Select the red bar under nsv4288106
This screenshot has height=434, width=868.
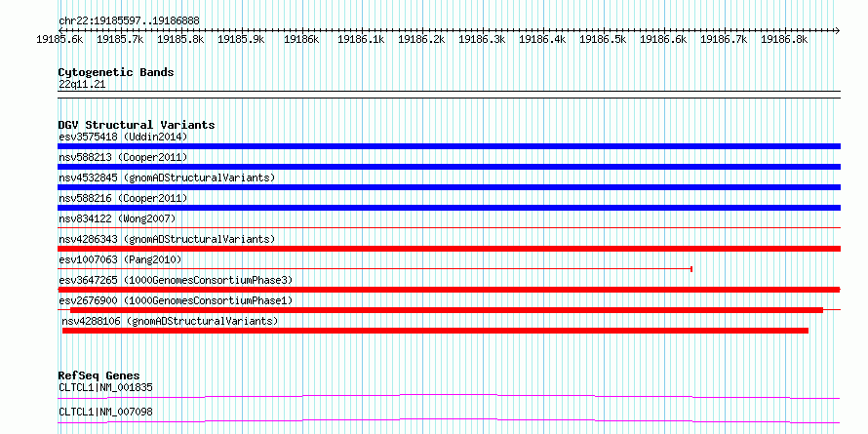tap(435, 331)
